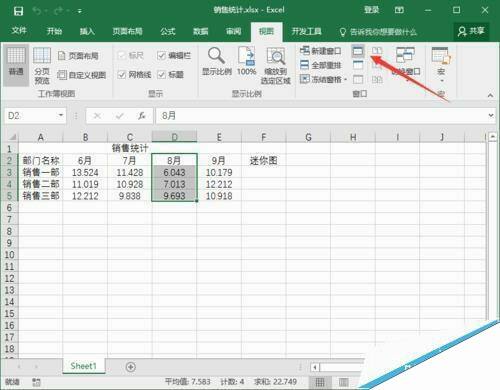Click the Redo arrow icon

[58, 11]
